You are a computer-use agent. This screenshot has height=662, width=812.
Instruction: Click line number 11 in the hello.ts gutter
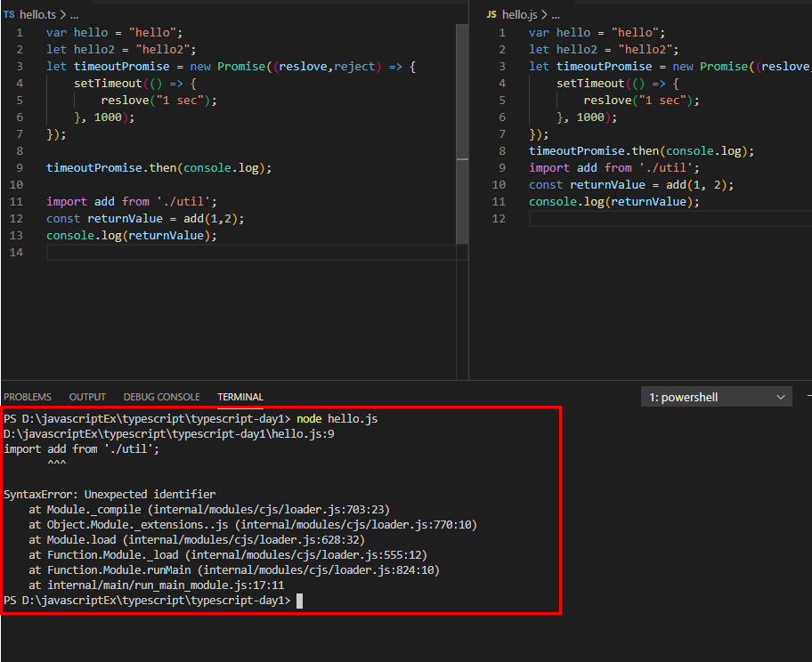(16, 202)
